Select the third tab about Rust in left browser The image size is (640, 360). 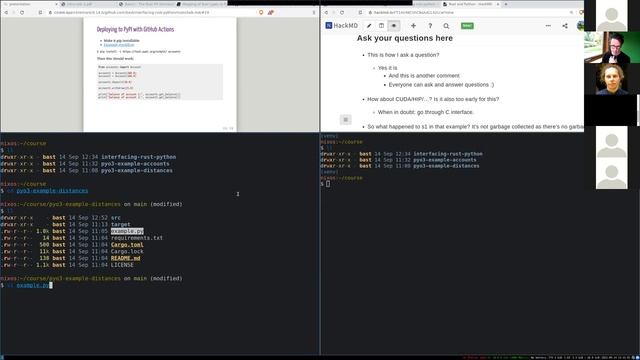point(147,4)
